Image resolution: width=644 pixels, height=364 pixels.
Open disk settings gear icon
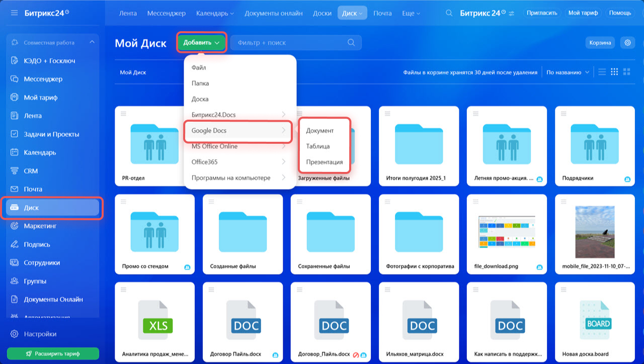627,43
